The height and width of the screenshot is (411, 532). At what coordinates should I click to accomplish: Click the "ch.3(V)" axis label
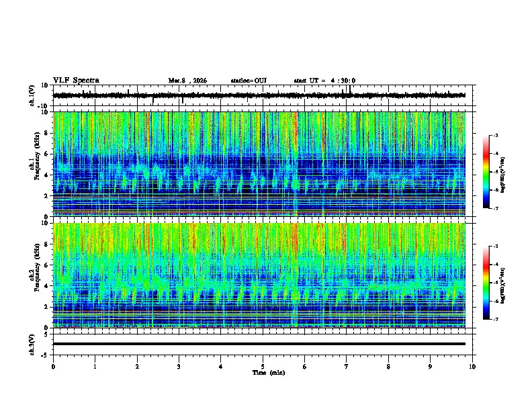[32, 345]
